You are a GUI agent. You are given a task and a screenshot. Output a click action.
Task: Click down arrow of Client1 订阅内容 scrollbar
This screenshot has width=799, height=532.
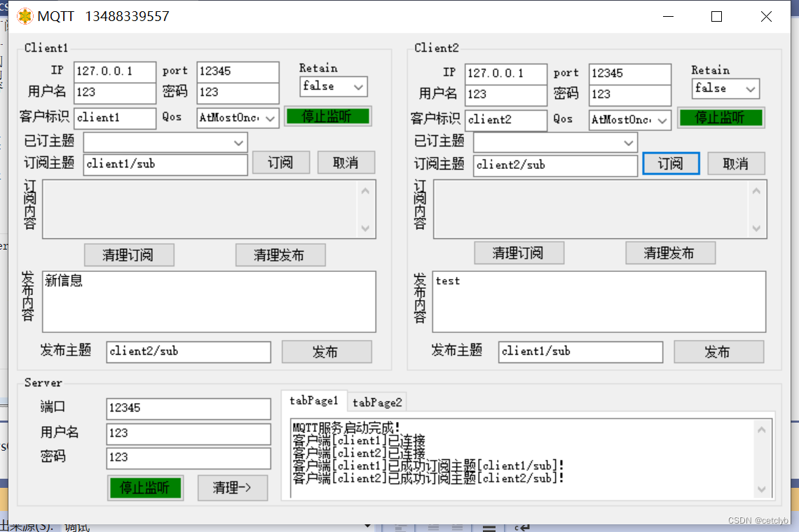(365, 228)
